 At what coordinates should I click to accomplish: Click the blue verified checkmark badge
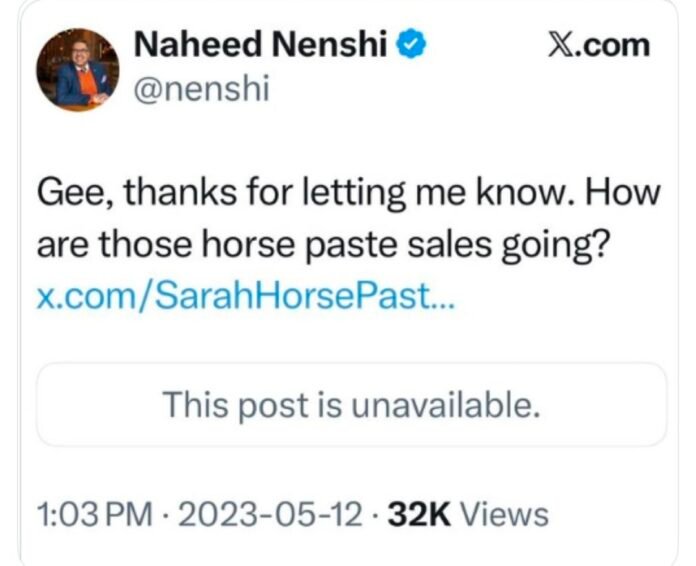click(412, 45)
